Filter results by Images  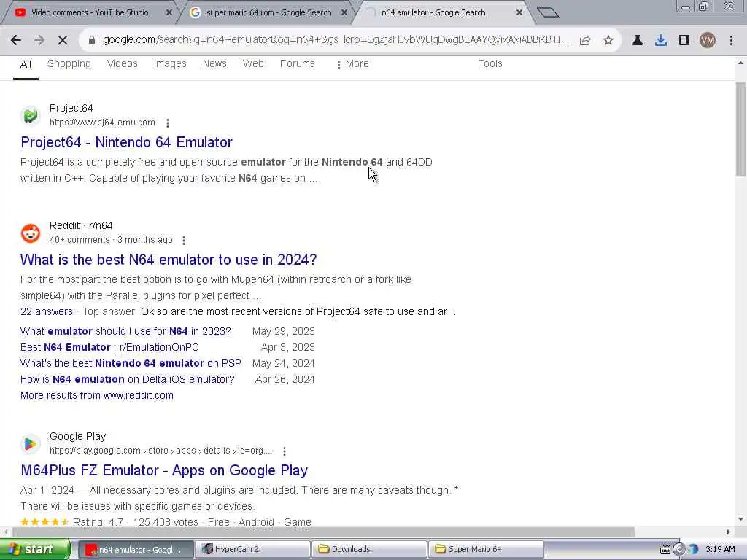pyautogui.click(x=170, y=64)
